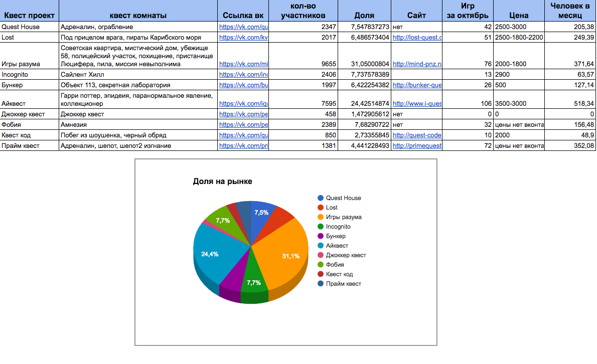
Task: Click the Incognito project cell
Action: tap(29, 75)
